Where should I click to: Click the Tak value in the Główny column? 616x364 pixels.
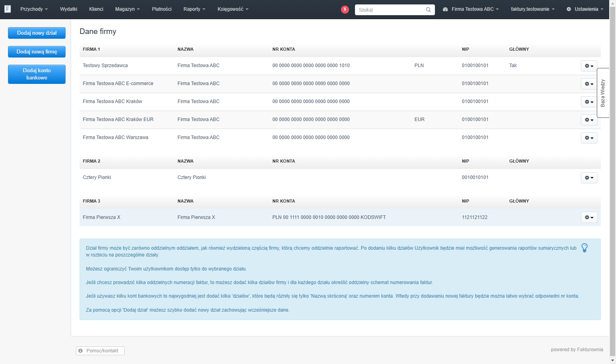pos(513,66)
